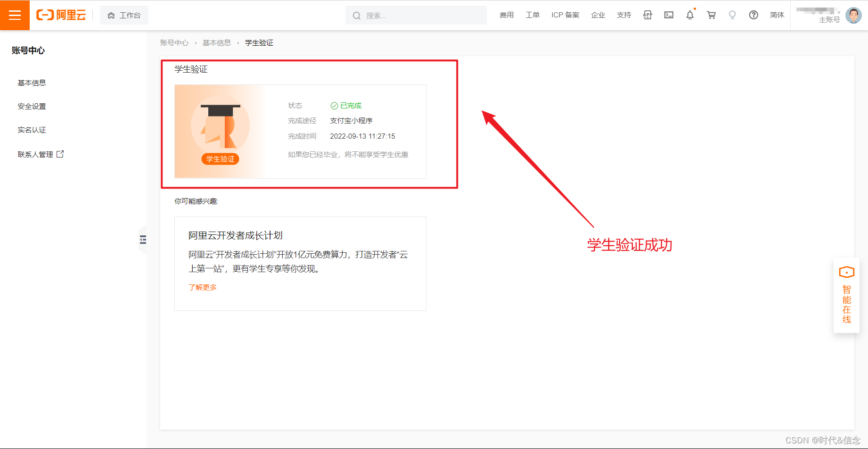This screenshot has width=868, height=449.
Task: Click the magnifier search icon
Action: pos(357,16)
